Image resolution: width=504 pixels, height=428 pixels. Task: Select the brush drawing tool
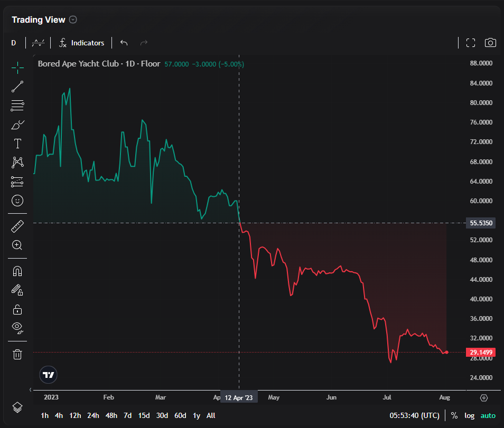coord(17,125)
